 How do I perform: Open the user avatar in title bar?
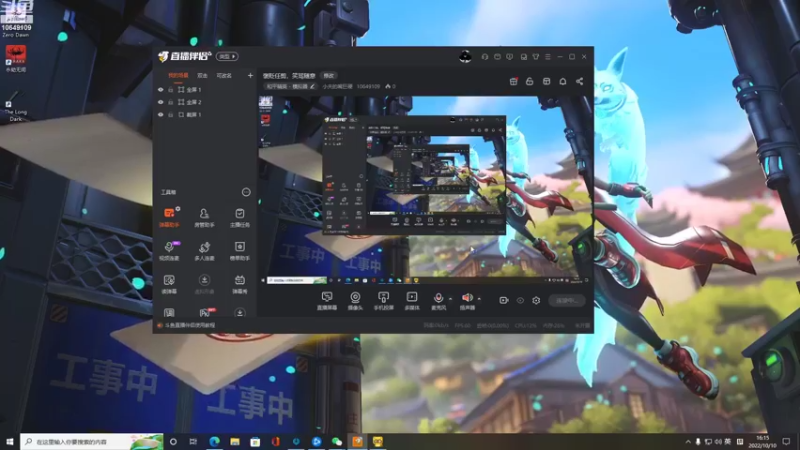465,57
